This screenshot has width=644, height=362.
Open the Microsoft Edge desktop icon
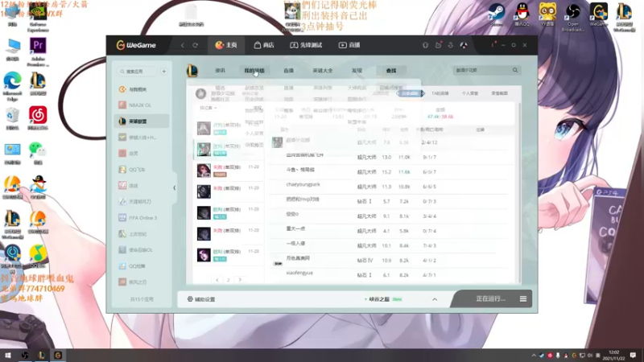(x=12, y=86)
